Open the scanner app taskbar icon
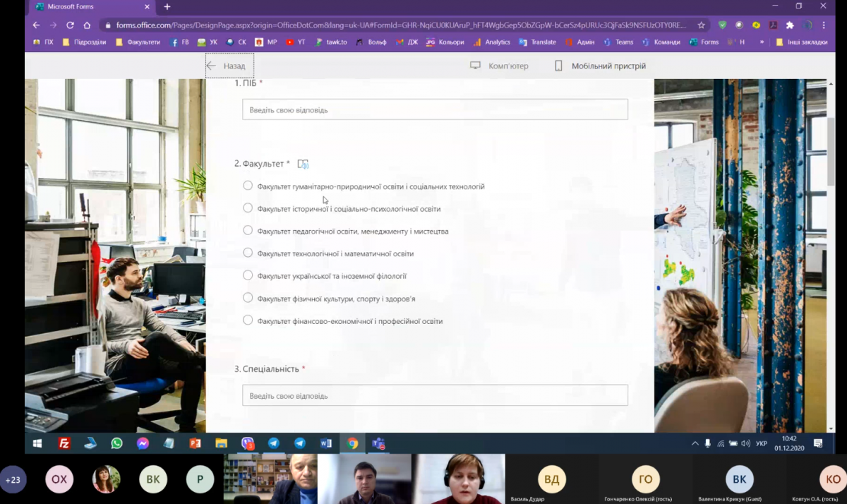 tap(90, 443)
